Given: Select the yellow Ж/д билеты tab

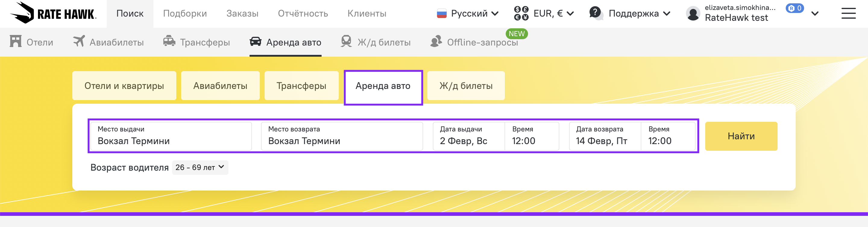Looking at the screenshot, I should click(x=466, y=86).
